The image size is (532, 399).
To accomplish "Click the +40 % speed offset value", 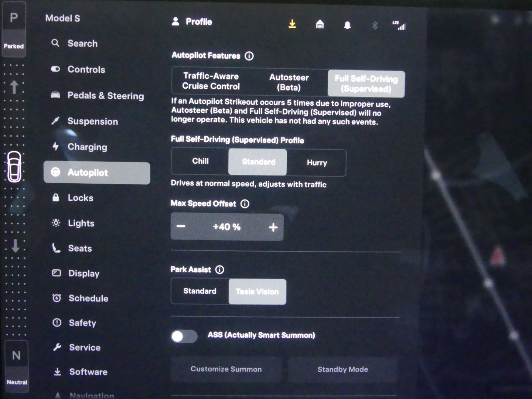I will click(x=227, y=227).
